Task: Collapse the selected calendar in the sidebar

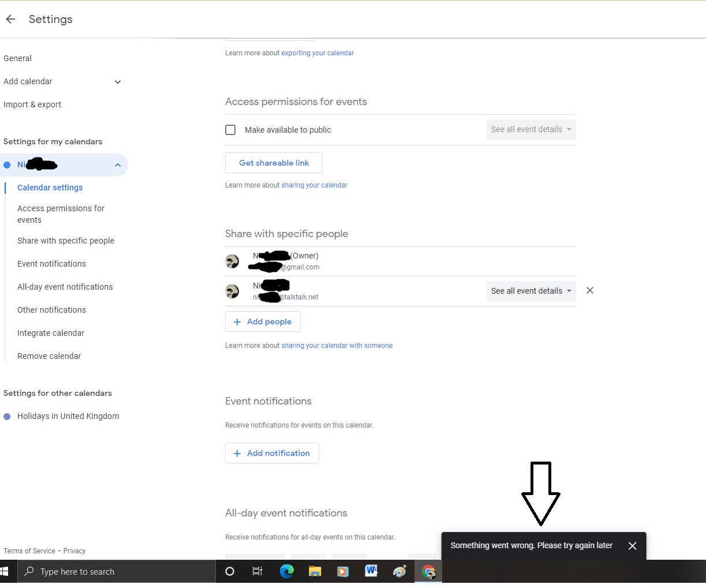Action: [118, 165]
